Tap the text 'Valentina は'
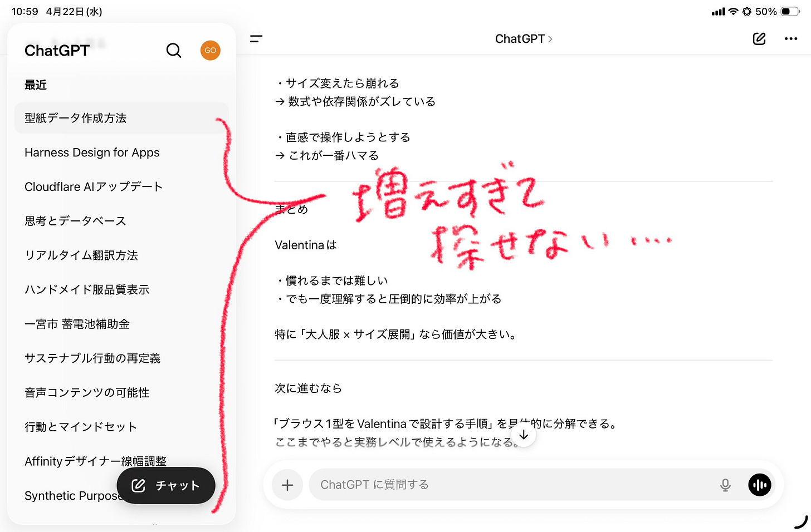This screenshot has width=811, height=532. (x=306, y=245)
